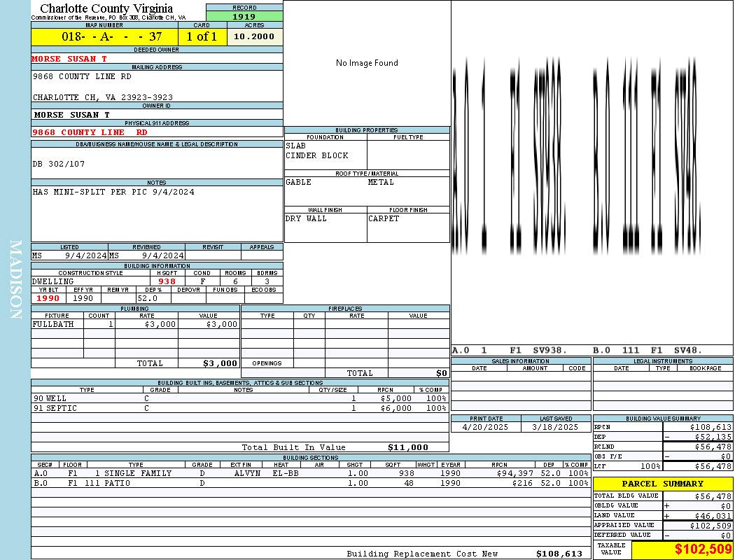Click the physical 911 address in red

(90, 132)
